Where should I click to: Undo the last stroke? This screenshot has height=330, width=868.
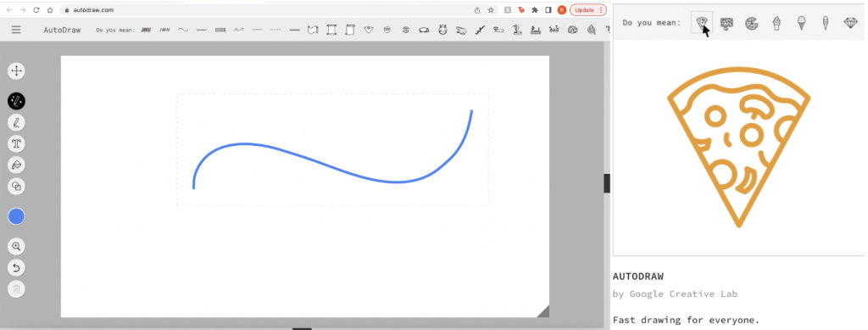pyautogui.click(x=17, y=268)
